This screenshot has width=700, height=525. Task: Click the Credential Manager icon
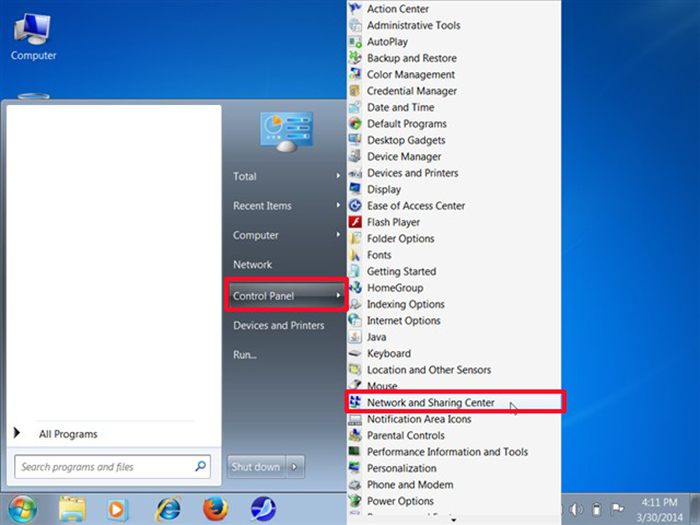(355, 91)
